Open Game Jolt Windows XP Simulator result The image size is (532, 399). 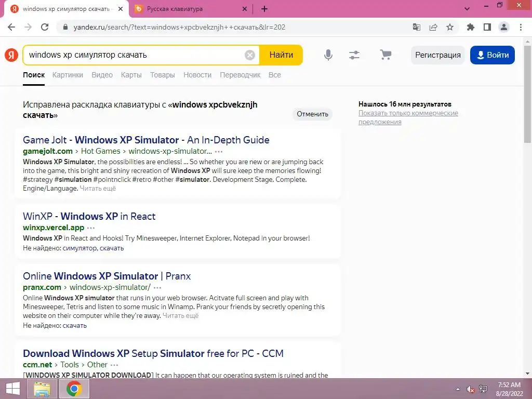[x=146, y=140]
